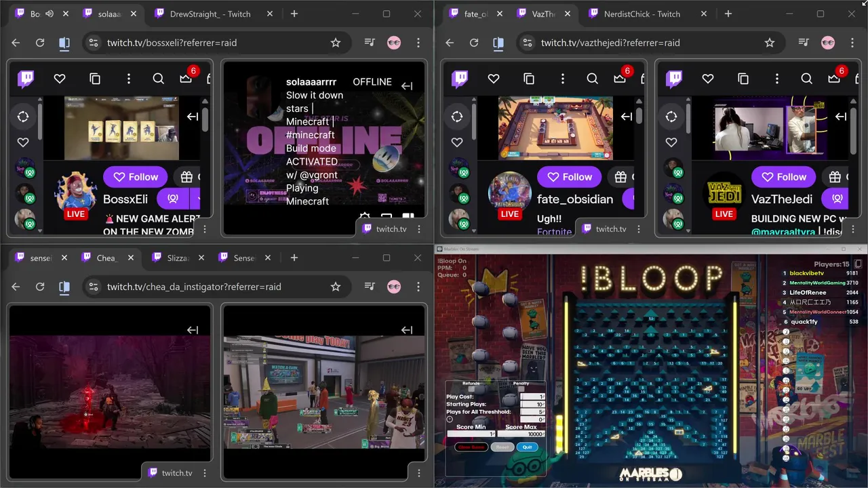Expand dropdown arrow beside BossxEli notification button
Image resolution: width=868 pixels, height=488 pixels.
coord(197,199)
